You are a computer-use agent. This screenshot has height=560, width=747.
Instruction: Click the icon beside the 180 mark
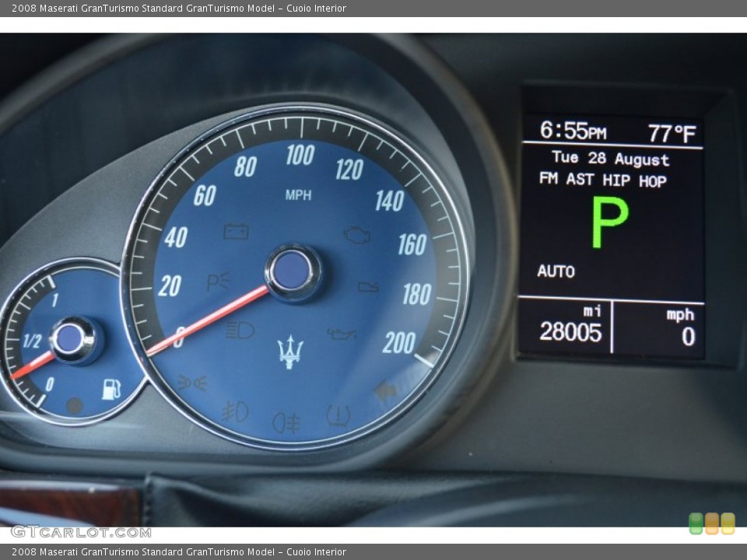pos(369,287)
